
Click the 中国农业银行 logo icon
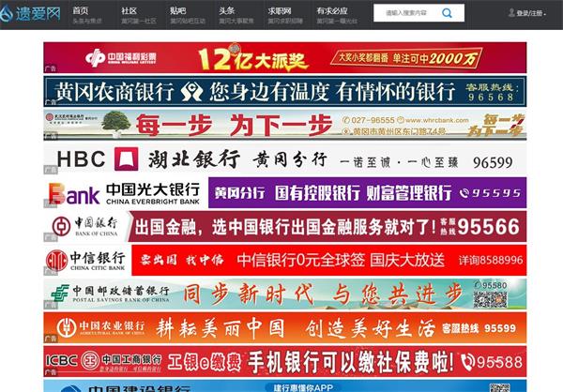[x=66, y=327]
